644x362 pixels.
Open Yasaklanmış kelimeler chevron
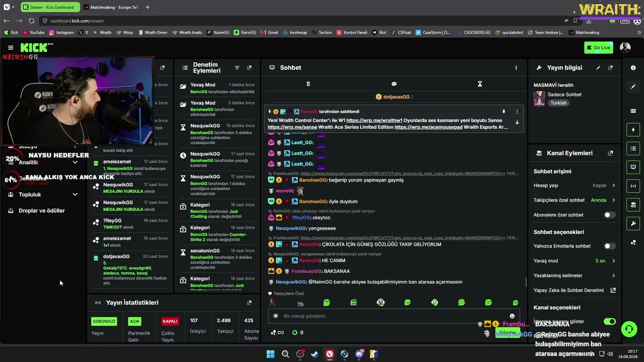pos(614,276)
